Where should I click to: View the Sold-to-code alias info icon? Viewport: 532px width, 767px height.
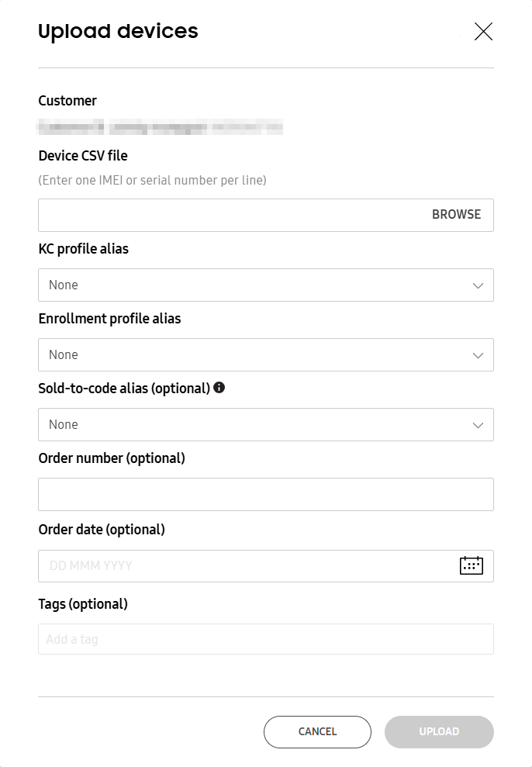pos(219,387)
